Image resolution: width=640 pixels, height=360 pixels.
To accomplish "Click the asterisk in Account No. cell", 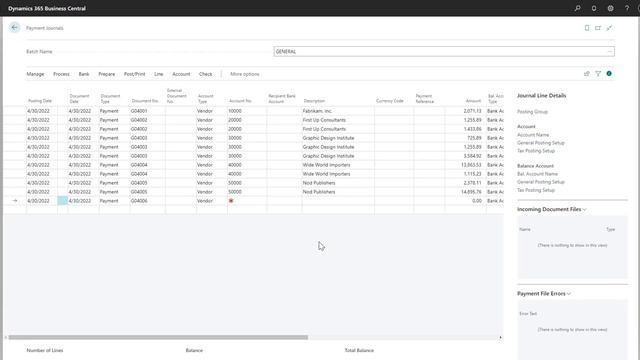I will coord(231,201).
